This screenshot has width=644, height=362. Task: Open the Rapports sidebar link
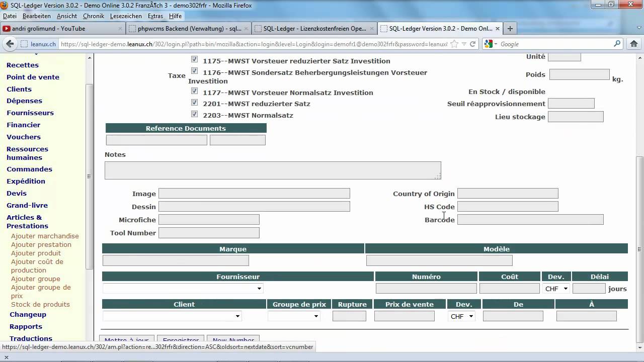(x=26, y=326)
